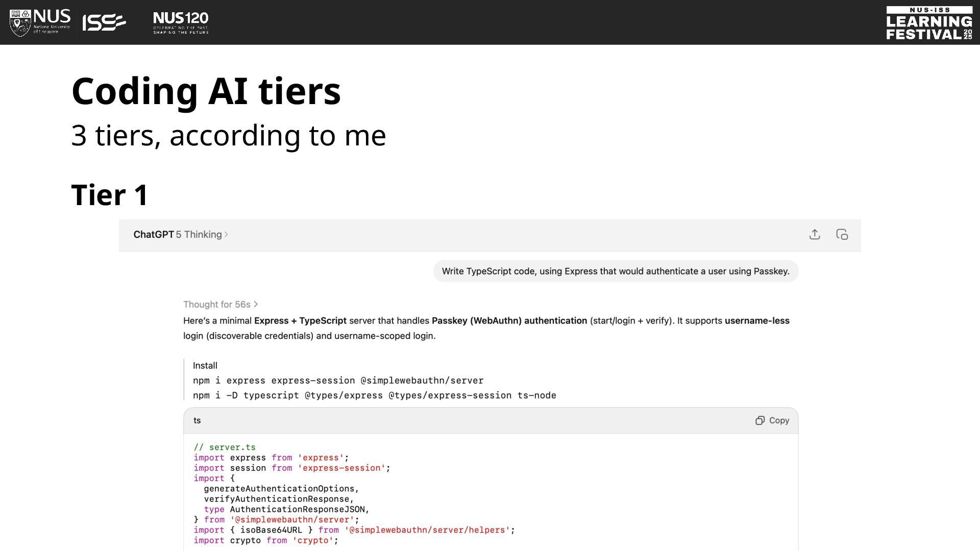Click the '// server.ts' comment line
The image size is (980, 551).
click(225, 447)
